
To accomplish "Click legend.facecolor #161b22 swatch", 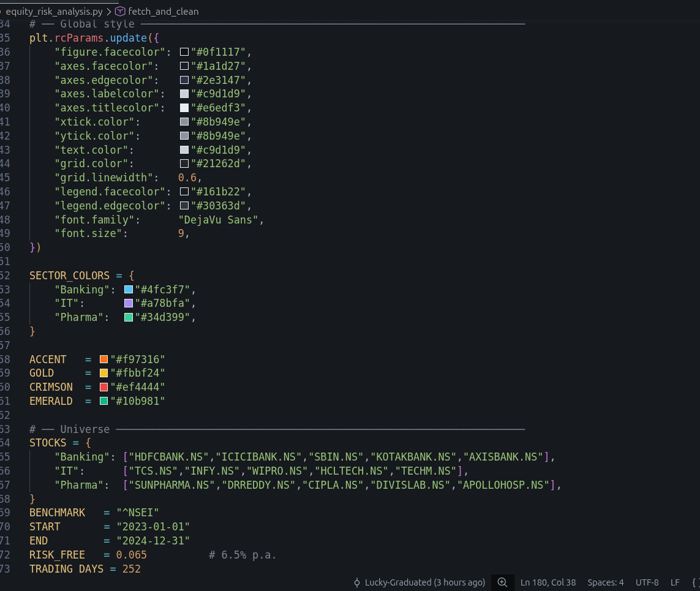I will pos(184,192).
